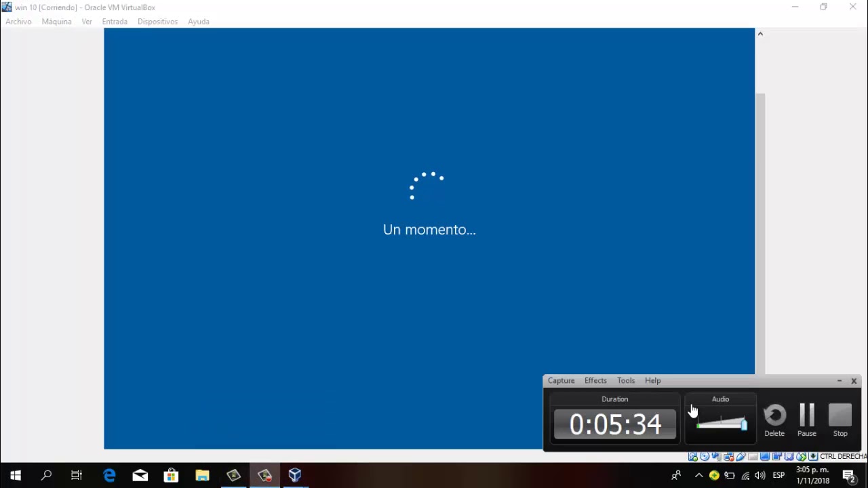Open the Action Center notifications icon
This screenshot has width=868, height=488.
click(x=849, y=476)
